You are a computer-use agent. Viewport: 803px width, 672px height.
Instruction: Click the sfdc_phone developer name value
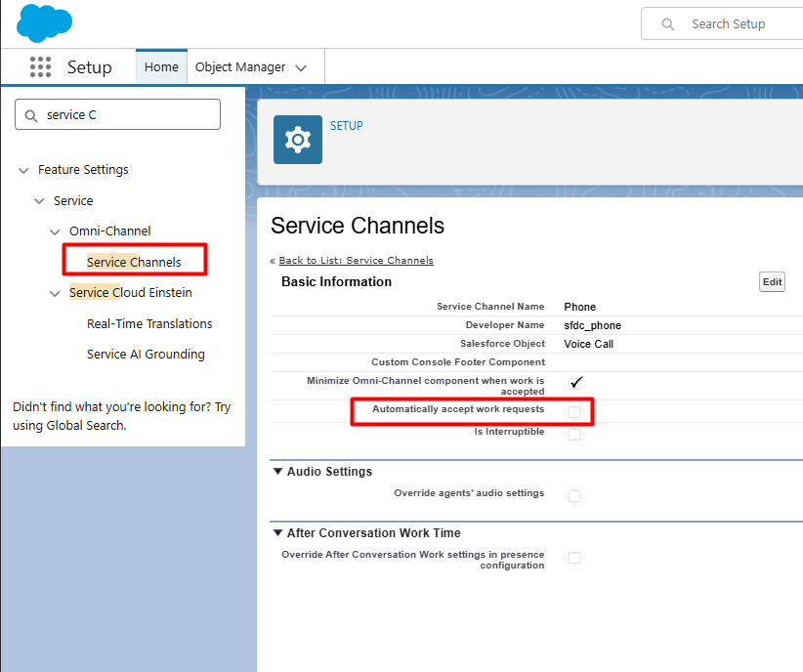coord(593,325)
